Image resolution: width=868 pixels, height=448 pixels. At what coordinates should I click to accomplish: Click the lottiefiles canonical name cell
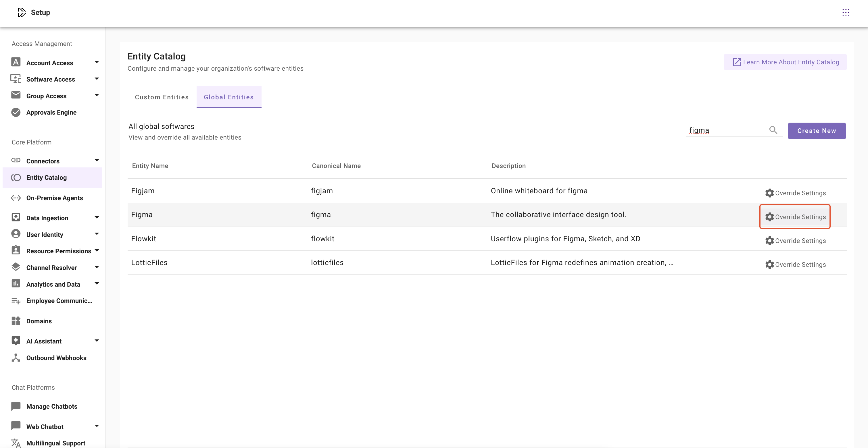pos(327,262)
